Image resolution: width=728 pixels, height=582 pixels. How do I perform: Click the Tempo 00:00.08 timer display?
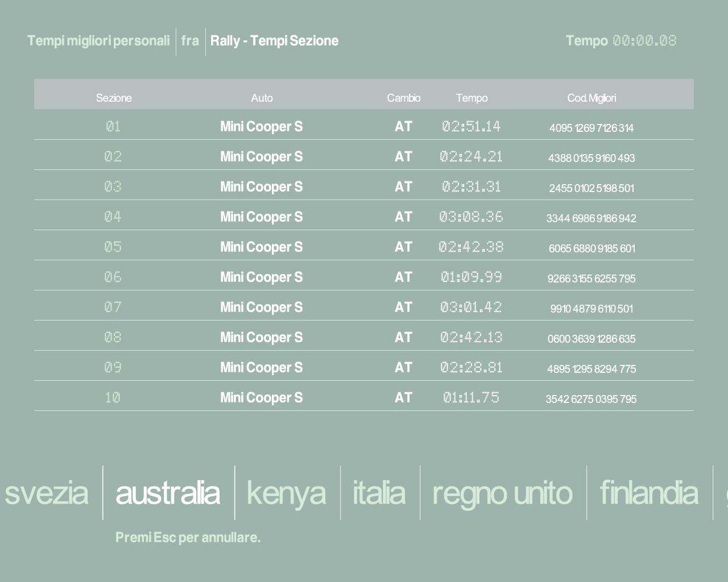(x=621, y=41)
